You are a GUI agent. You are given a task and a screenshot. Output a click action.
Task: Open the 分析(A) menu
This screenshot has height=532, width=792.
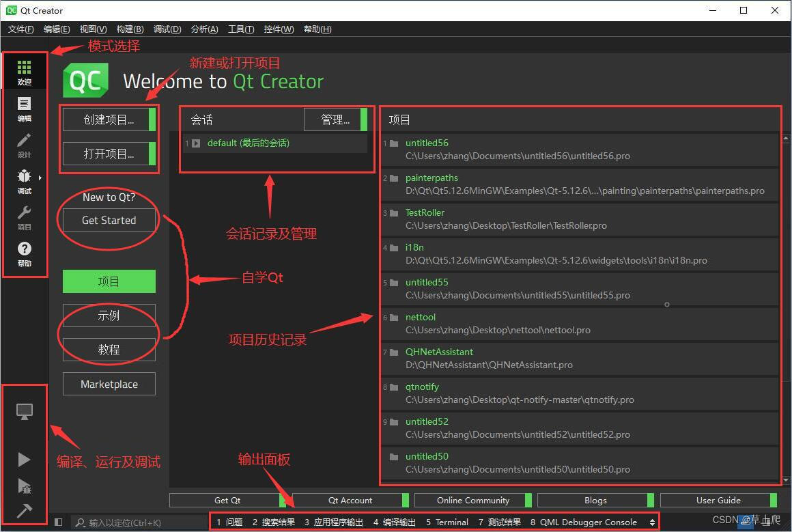click(205, 29)
